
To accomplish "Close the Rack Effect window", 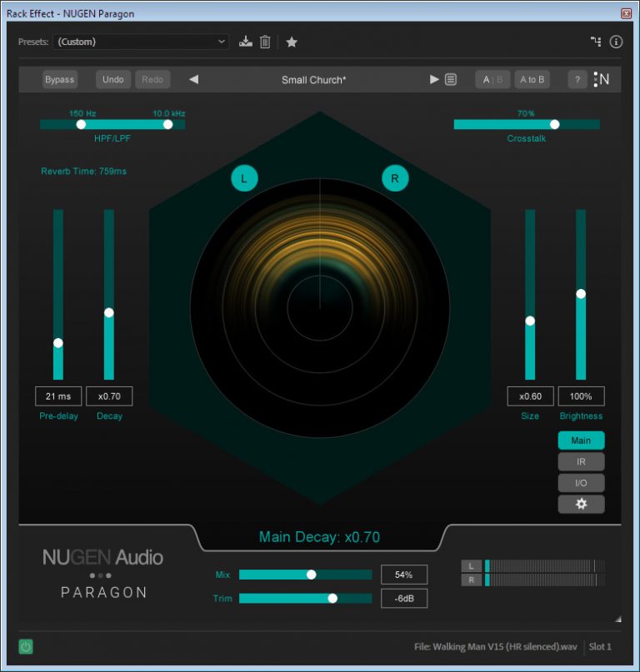I will click(x=627, y=13).
